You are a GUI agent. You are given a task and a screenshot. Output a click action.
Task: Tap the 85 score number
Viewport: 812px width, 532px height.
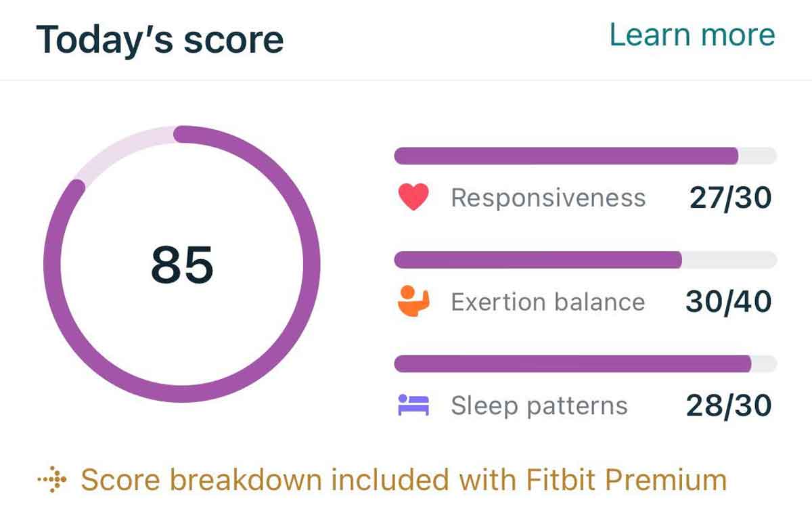pyautogui.click(x=182, y=264)
